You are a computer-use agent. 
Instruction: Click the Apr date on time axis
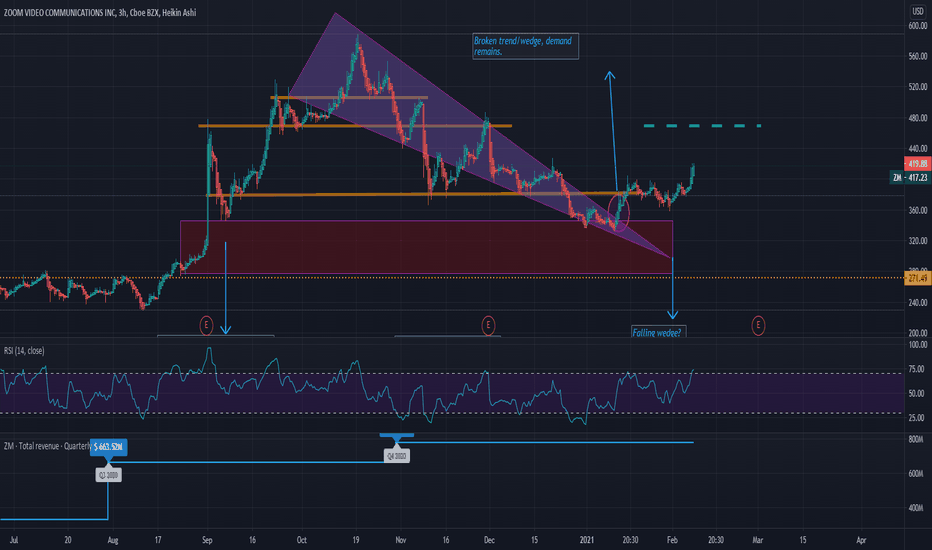(861, 540)
